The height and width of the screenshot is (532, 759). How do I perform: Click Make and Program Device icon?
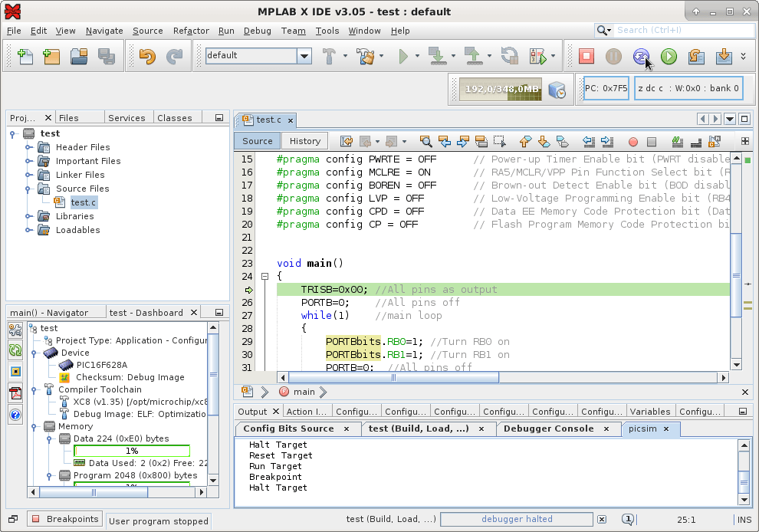(438, 56)
